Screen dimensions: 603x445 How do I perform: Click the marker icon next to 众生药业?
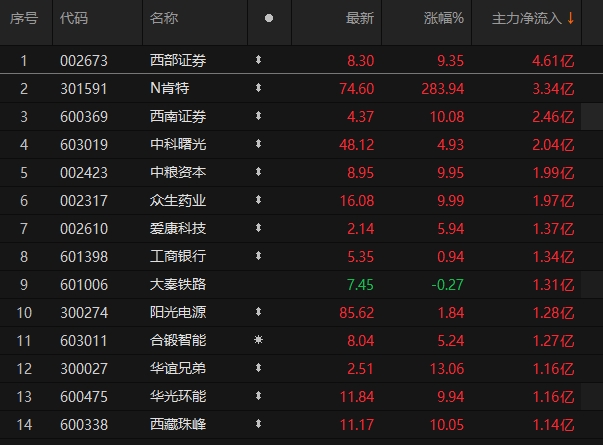pos(258,200)
